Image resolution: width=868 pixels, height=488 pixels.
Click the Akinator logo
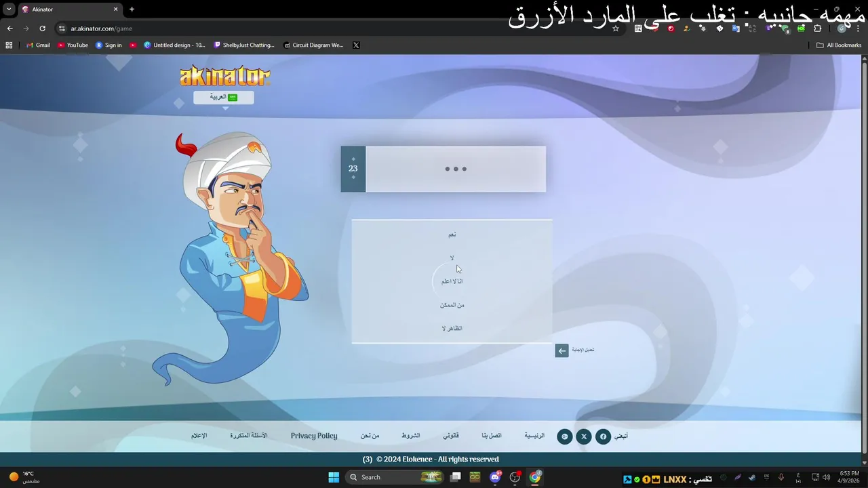pos(224,76)
